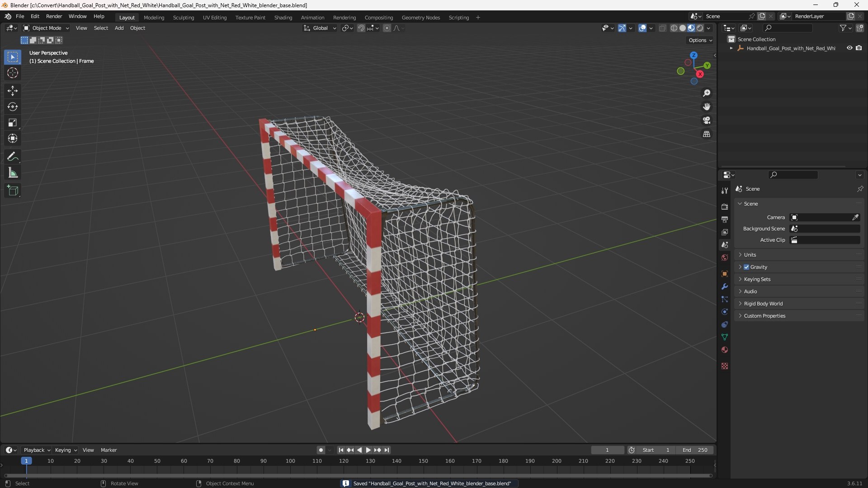The image size is (868, 488).
Task: Click the current frame number field
Action: (x=607, y=450)
